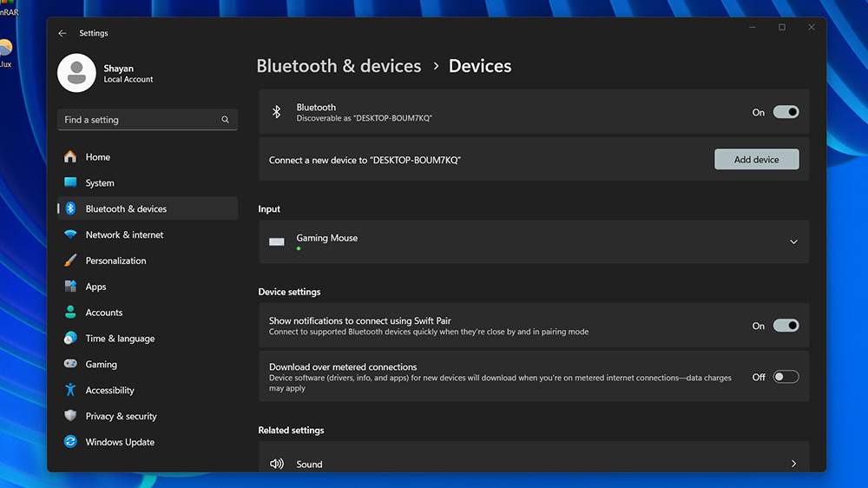Expand the Gaming Mouse device chevron
Image resolution: width=868 pixels, height=488 pixels.
pyautogui.click(x=793, y=241)
